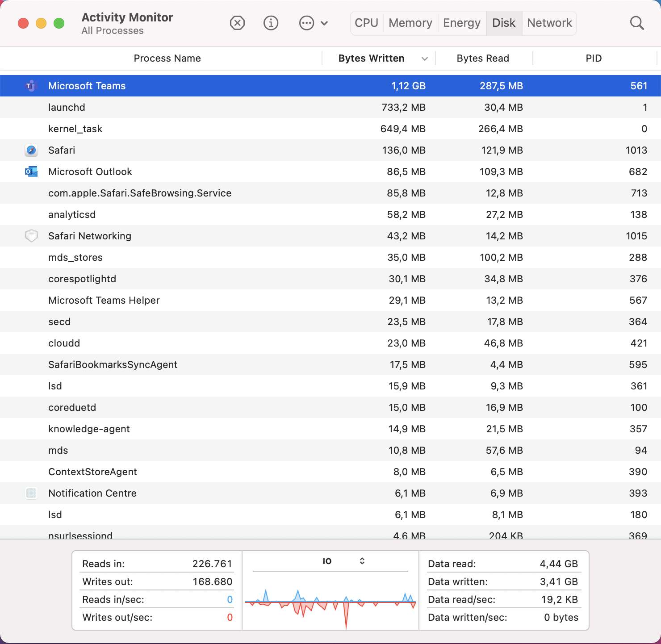This screenshot has height=644, width=661.
Task: Select the knowledge-agent process row
Action: 330,429
